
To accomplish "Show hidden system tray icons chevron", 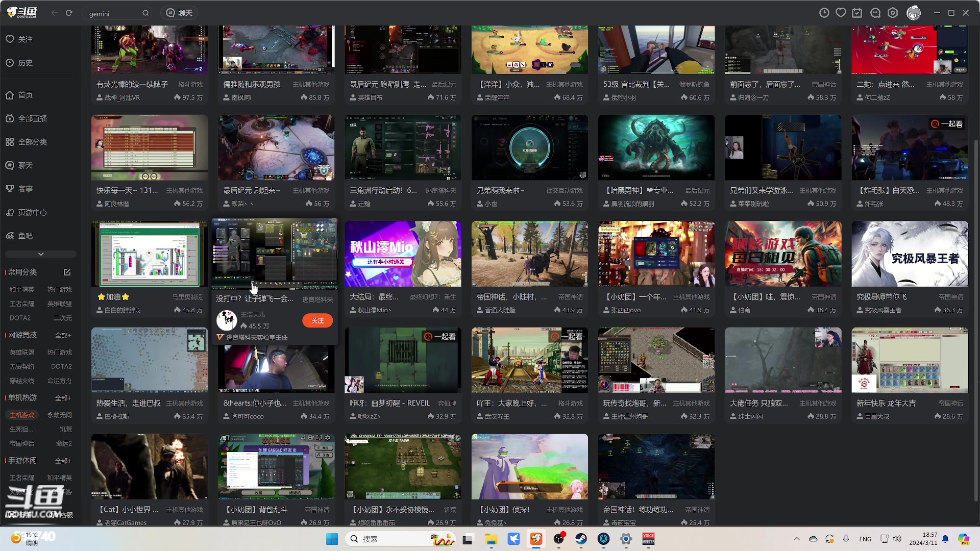I will click(x=797, y=539).
